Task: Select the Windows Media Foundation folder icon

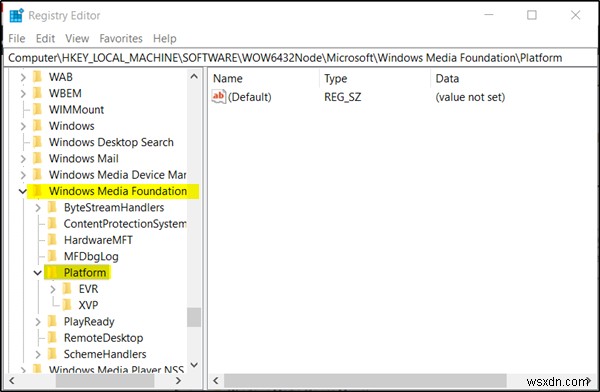Action: pyautogui.click(x=38, y=191)
